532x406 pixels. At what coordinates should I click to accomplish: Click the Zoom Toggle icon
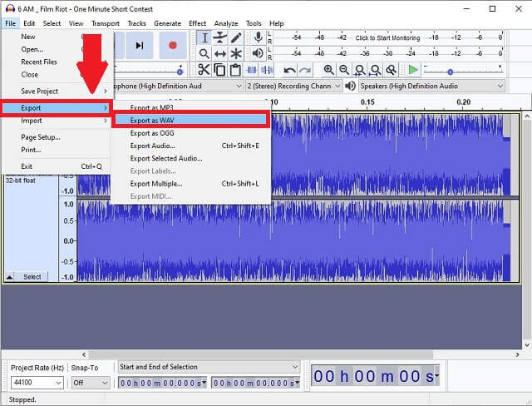pyautogui.click(x=392, y=70)
